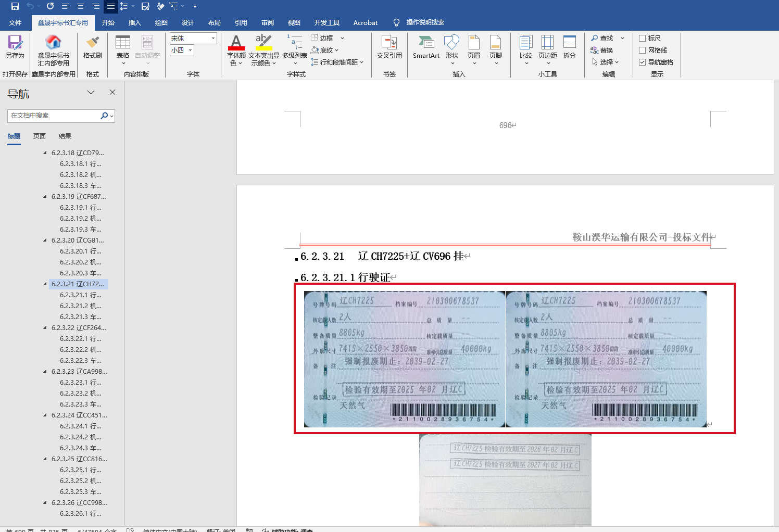This screenshot has height=532, width=779.
Task: Customize quick access toolbar dropdown
Action: point(195,6)
